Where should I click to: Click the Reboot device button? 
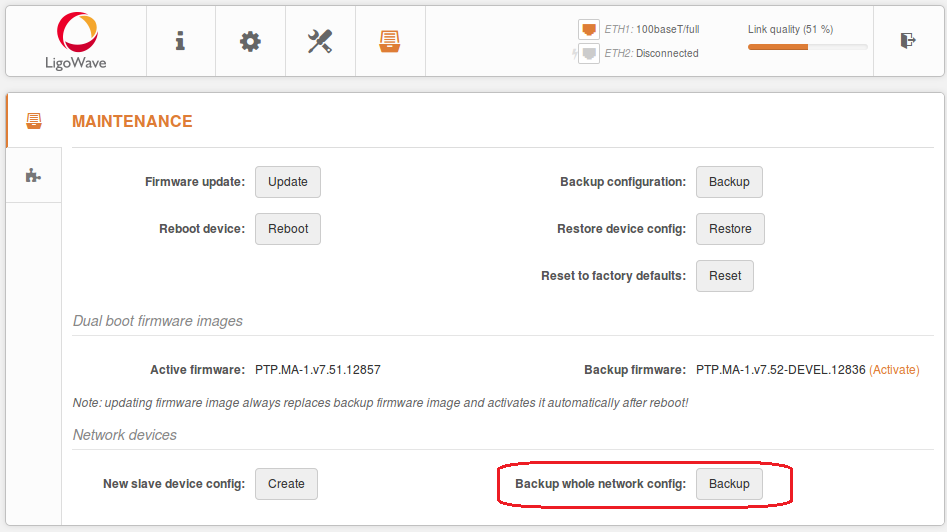(x=287, y=229)
